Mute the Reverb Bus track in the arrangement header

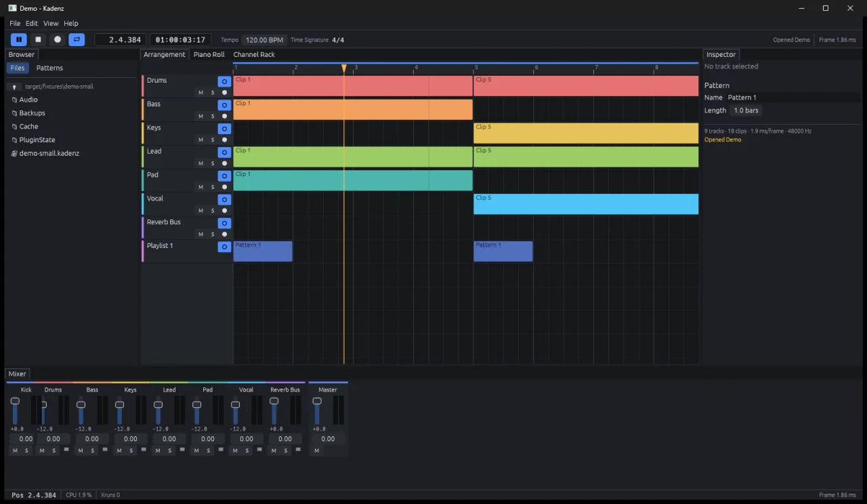[200, 234]
